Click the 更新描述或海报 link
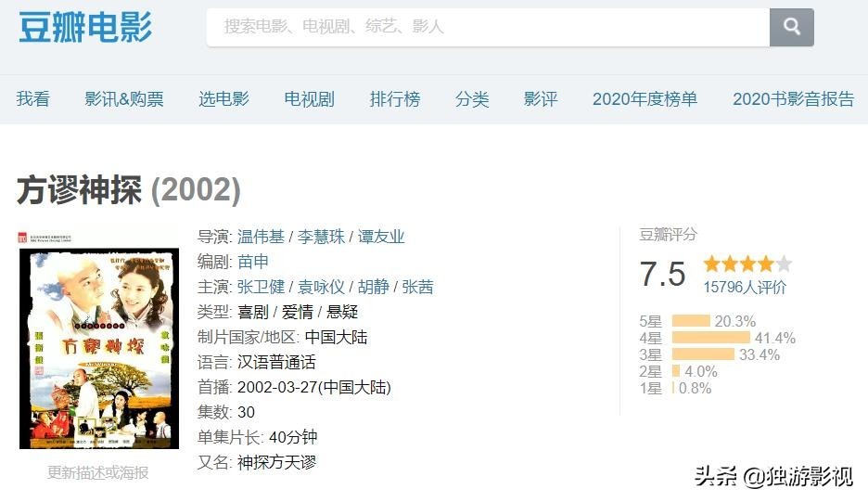 (x=98, y=472)
